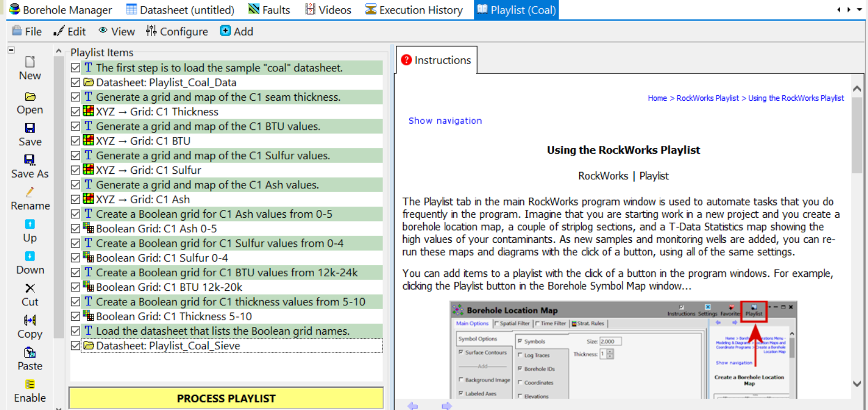Viewport: 868px width, 410px height.
Task: Uncheck the Datasheet: Playlist_Coal_Data item
Action: 76,82
